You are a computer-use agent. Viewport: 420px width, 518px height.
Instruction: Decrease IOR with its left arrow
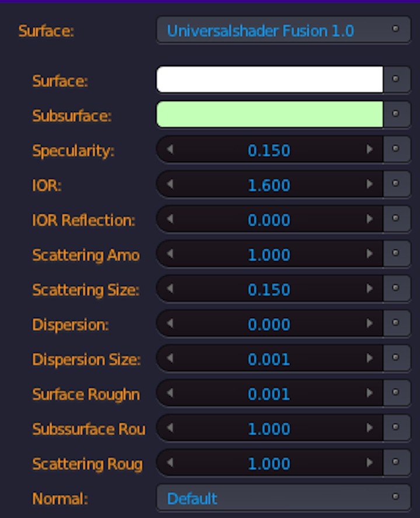(169, 185)
